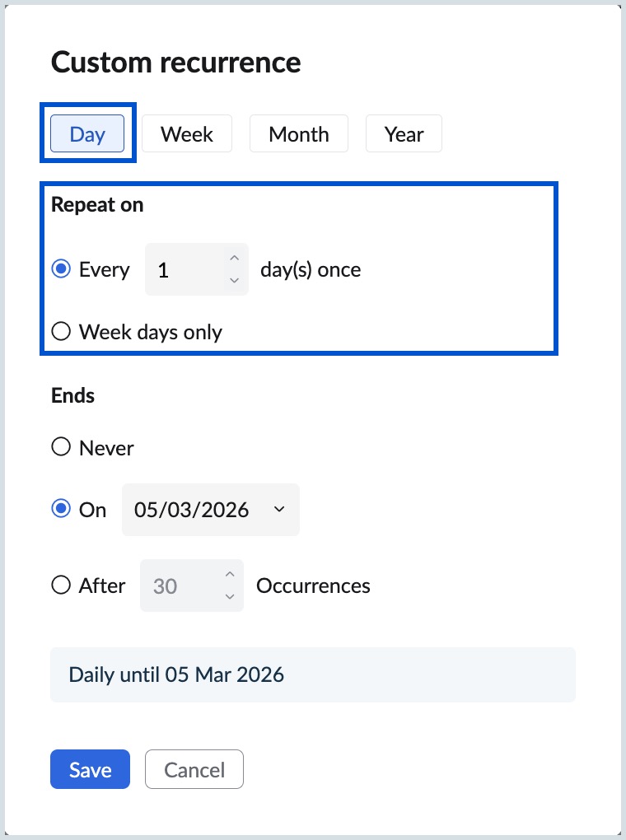The height and width of the screenshot is (840, 626).
Task: Choose the On end date option
Action: point(60,510)
